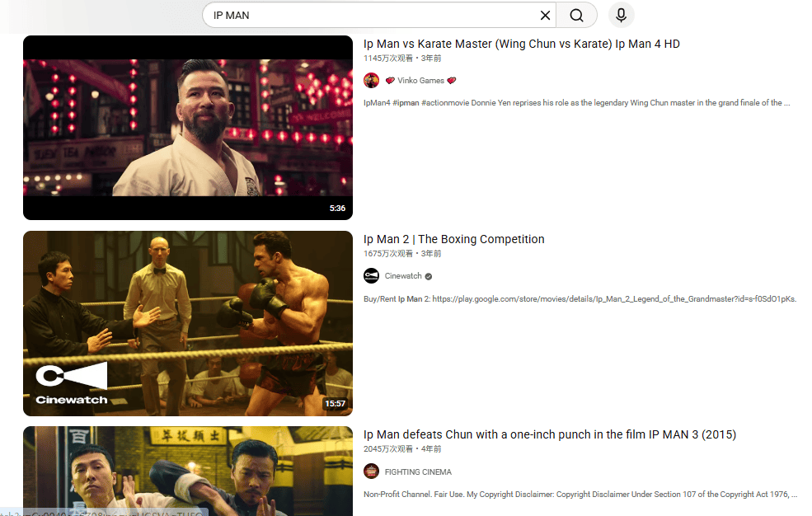Clear the search box with the X icon
The width and height of the screenshot is (812, 516).
545,16
